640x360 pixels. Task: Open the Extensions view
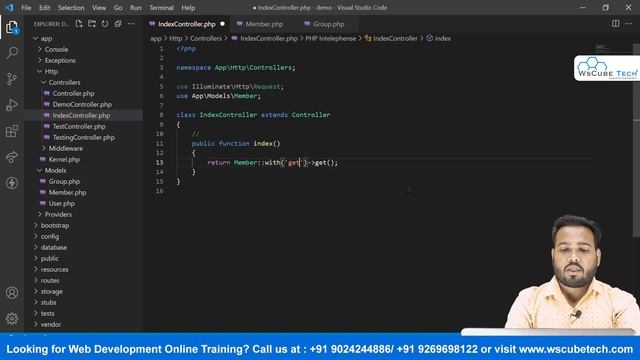12,131
